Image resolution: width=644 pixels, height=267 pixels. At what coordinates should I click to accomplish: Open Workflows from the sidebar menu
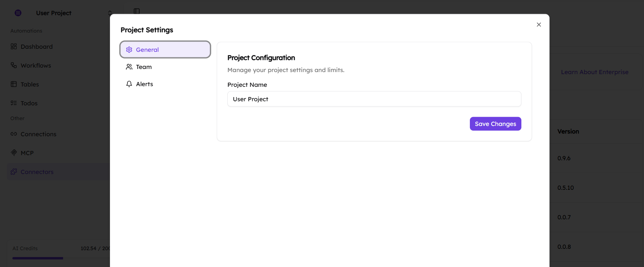click(36, 66)
